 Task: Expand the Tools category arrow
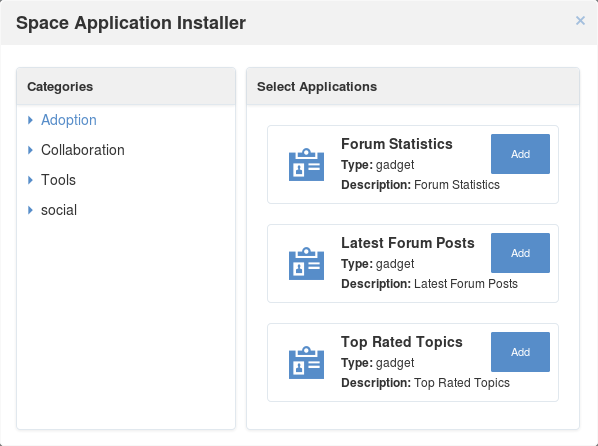click(x=31, y=180)
